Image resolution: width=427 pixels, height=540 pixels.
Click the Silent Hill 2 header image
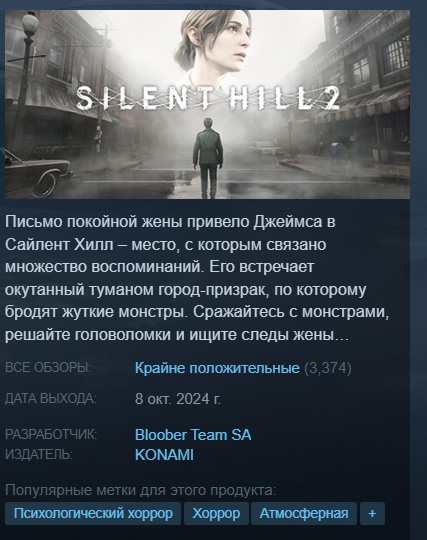click(207, 104)
